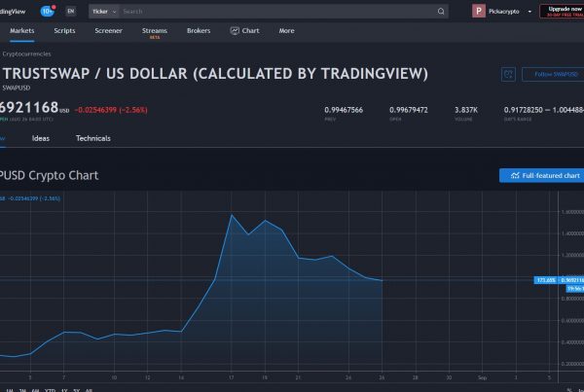Click the square icon button left of Follow SWAPUSD
This screenshot has width=584, height=392.
[508, 74]
